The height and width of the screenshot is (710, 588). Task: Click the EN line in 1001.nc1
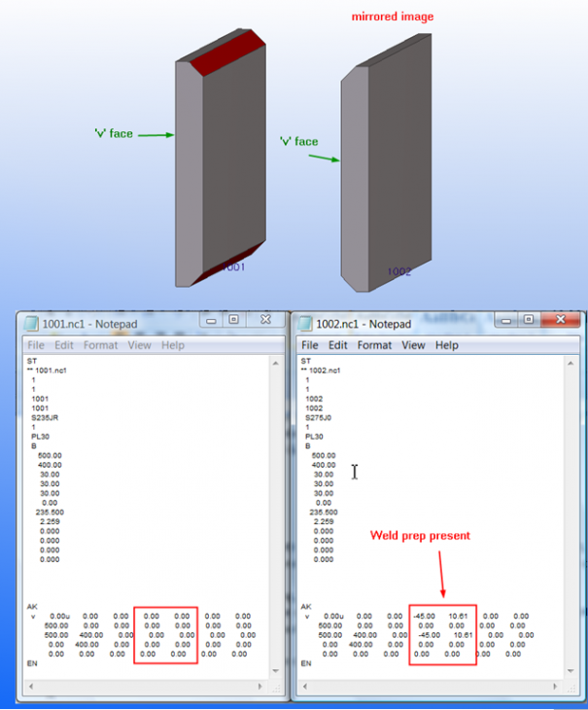point(32,663)
